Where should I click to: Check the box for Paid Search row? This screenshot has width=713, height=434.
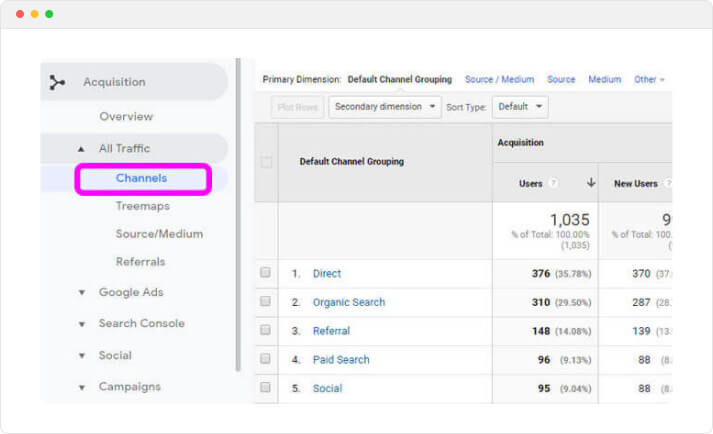click(265, 358)
